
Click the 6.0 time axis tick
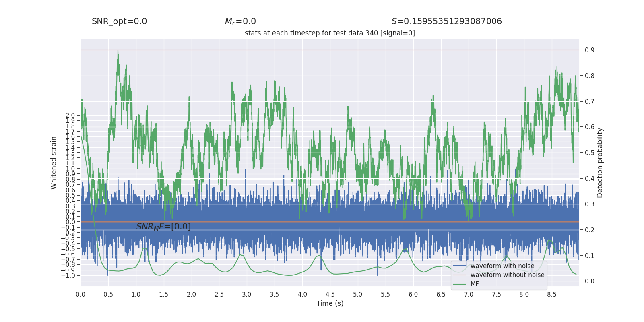coord(413,295)
